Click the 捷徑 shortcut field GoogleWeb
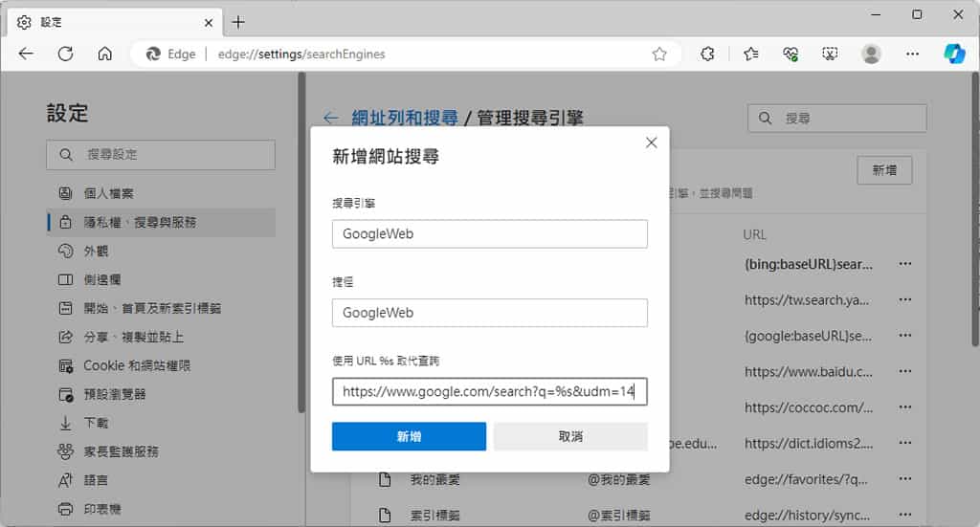Viewport: 980px width, 527px height. 489,312
